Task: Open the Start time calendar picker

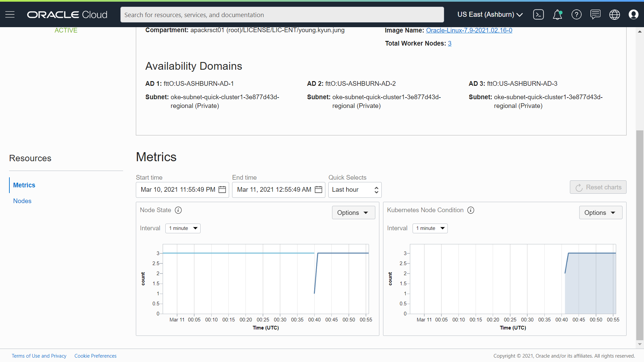Action: pos(222,190)
